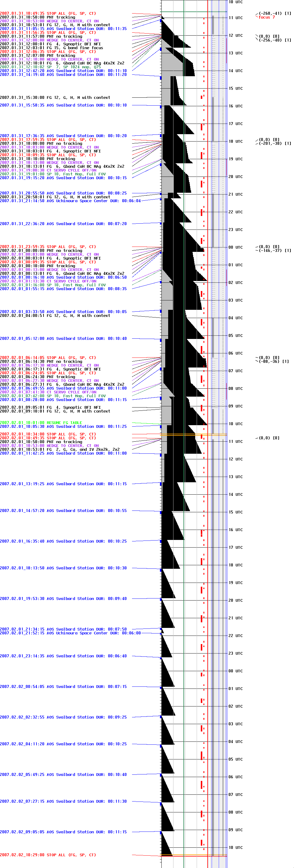
Task: Select the 2007.02.01_03:33:50 AOS Svalbard Station entry
Action: (63, 312)
